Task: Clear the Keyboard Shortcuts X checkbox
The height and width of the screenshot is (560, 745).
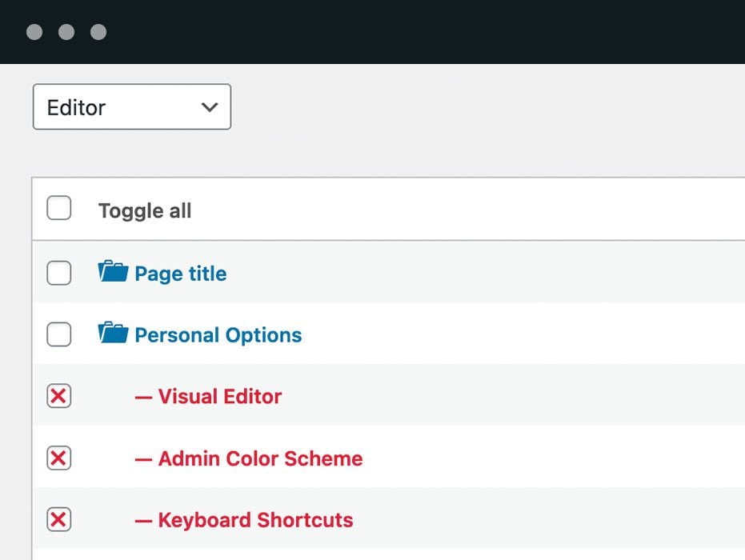Action: click(59, 520)
